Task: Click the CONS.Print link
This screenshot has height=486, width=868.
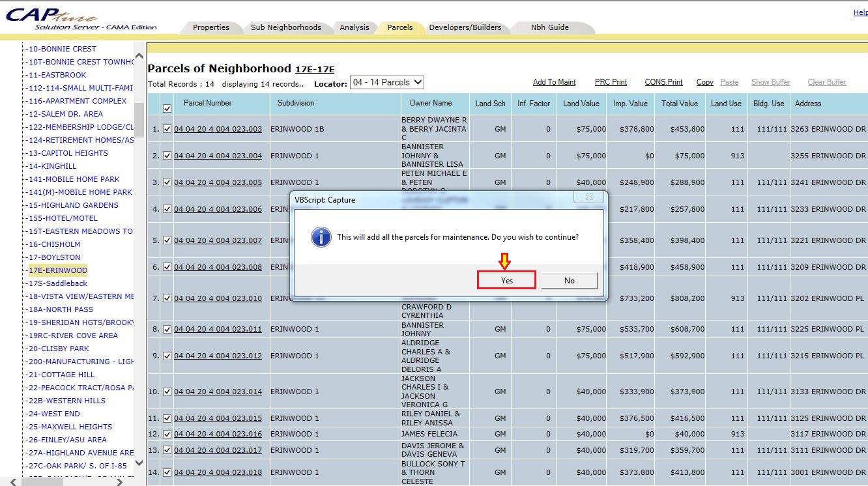Action: tap(663, 82)
